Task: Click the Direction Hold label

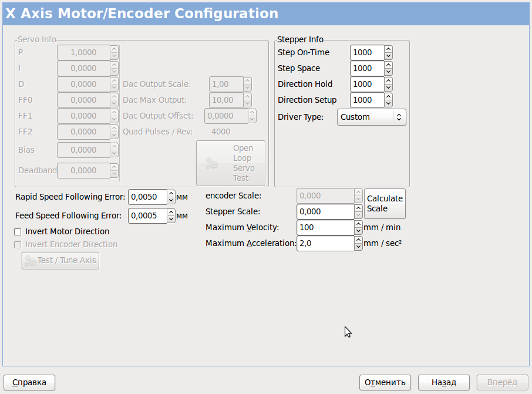Action: point(305,84)
